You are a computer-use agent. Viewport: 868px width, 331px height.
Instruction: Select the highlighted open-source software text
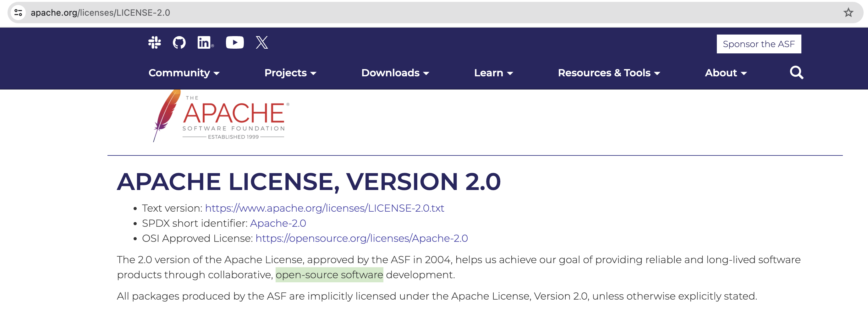click(x=329, y=274)
